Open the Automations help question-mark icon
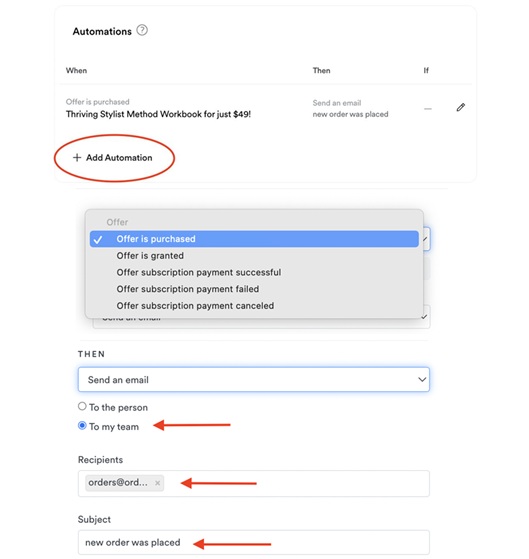The width and height of the screenshot is (529, 559). [142, 30]
